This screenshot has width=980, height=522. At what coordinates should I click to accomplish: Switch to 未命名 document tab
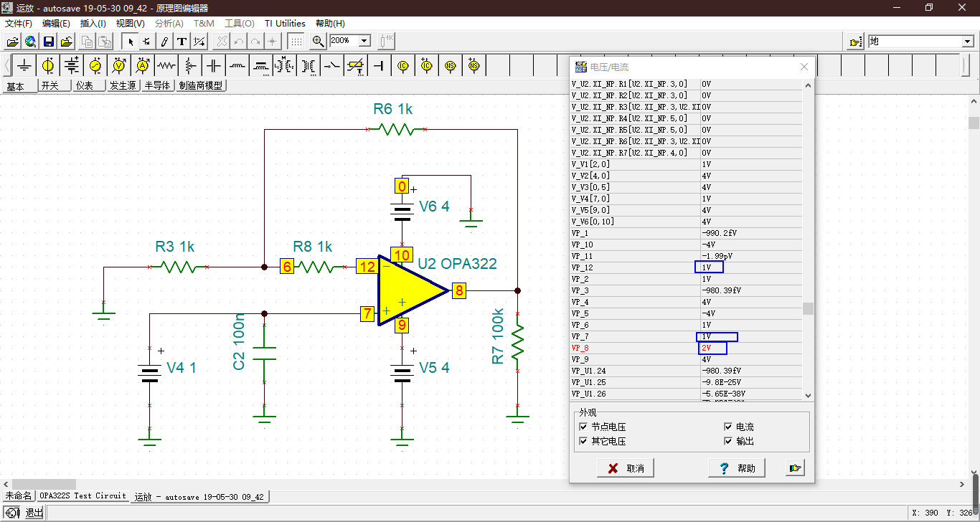(19, 496)
